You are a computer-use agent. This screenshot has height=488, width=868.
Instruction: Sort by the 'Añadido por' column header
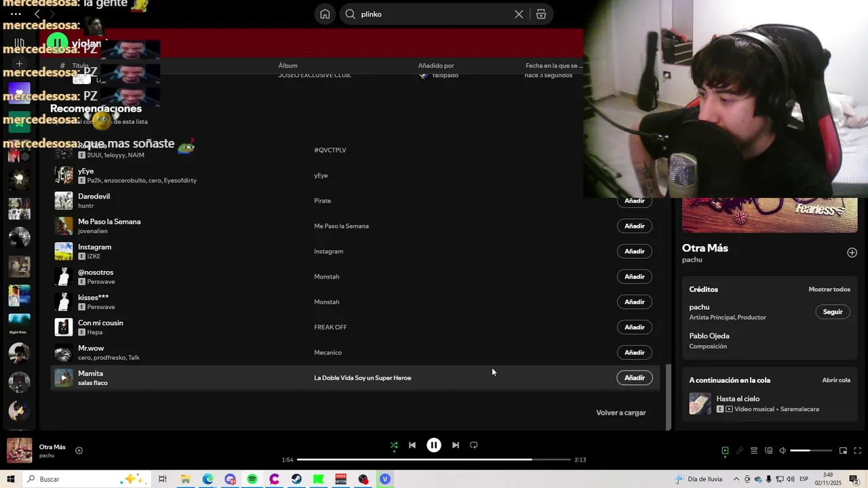click(x=436, y=66)
